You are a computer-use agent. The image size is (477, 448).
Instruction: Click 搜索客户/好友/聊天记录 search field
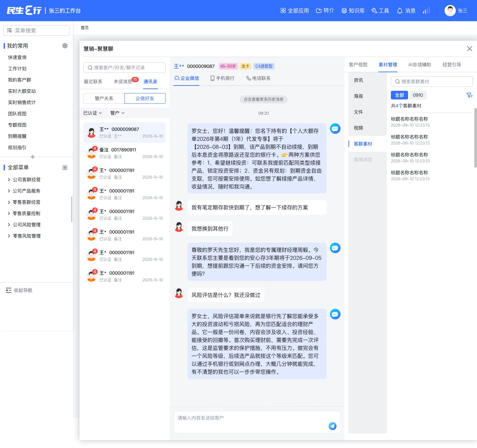(x=125, y=68)
